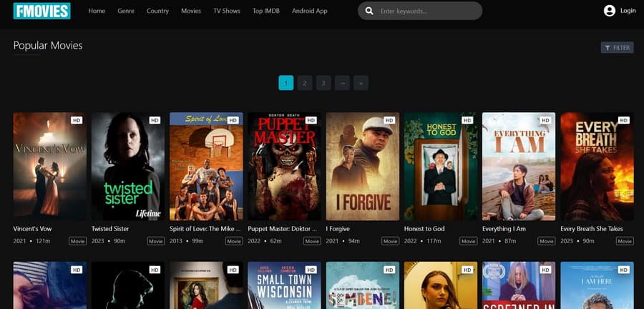The width and height of the screenshot is (644, 309).
Task: Click the Movie tag under I Forgive
Action: coord(390,241)
